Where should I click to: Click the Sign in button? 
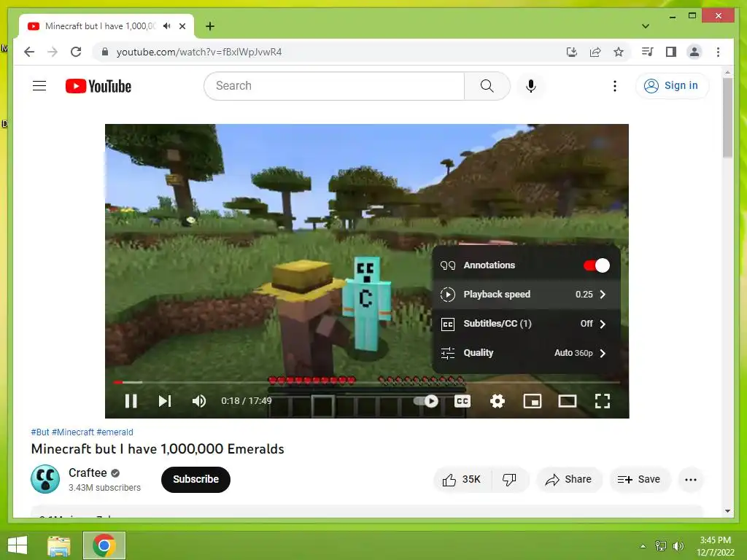click(672, 86)
